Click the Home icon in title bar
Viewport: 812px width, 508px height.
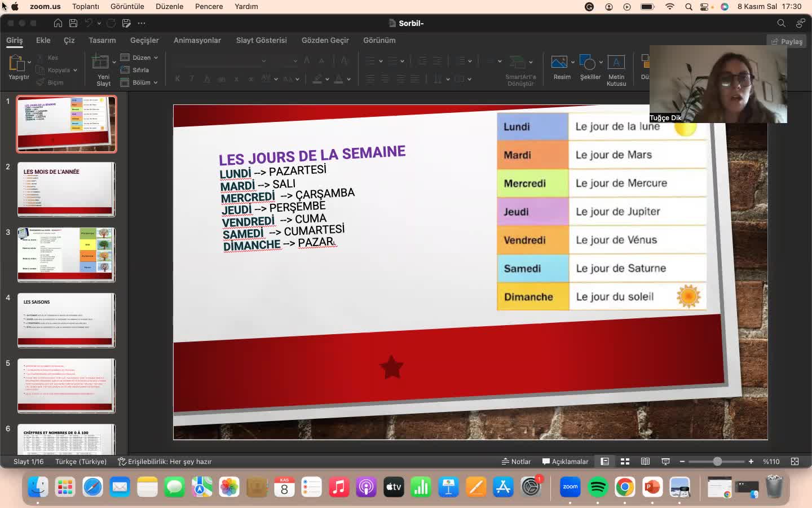click(58, 23)
